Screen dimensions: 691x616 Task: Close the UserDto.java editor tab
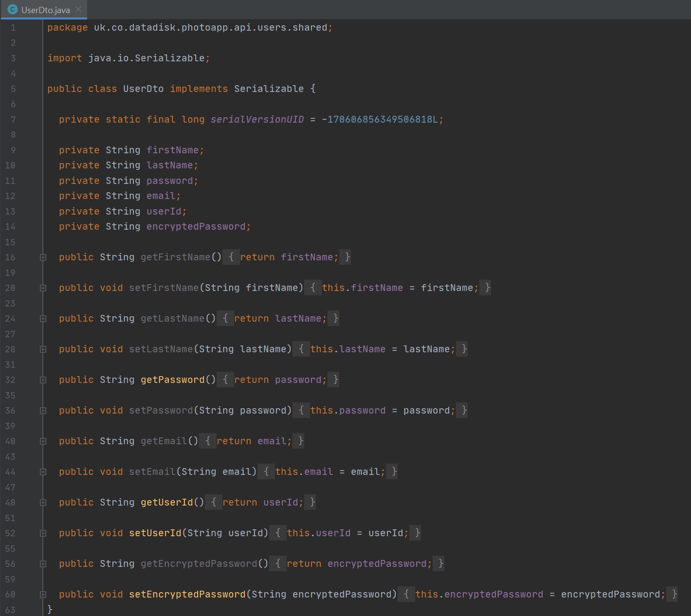click(x=78, y=9)
